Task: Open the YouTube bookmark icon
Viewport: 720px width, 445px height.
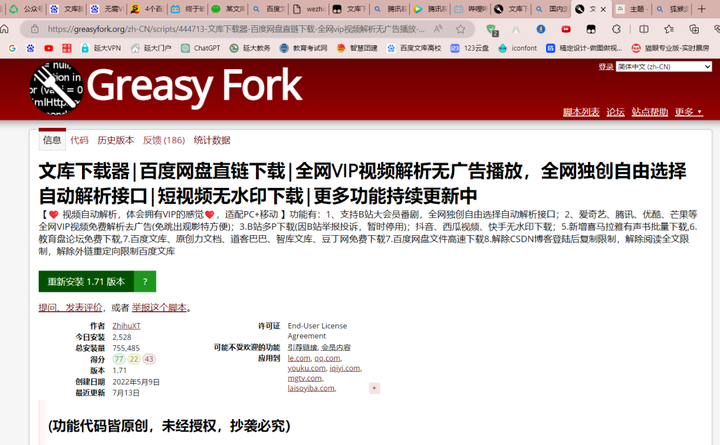Action: pos(49,48)
